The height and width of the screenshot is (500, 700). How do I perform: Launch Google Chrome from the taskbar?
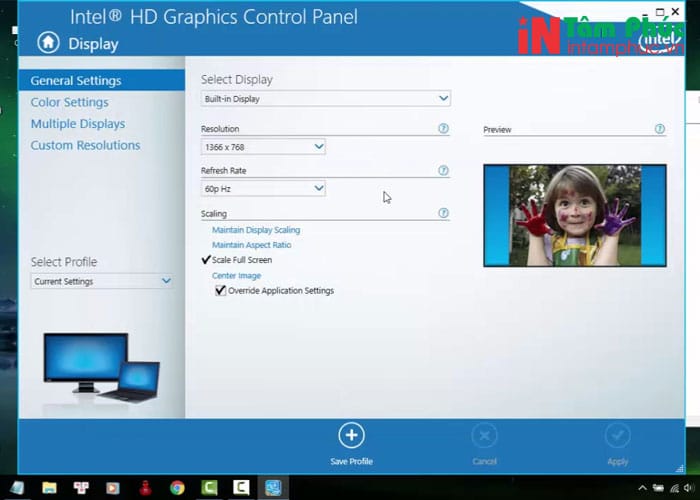[177, 488]
